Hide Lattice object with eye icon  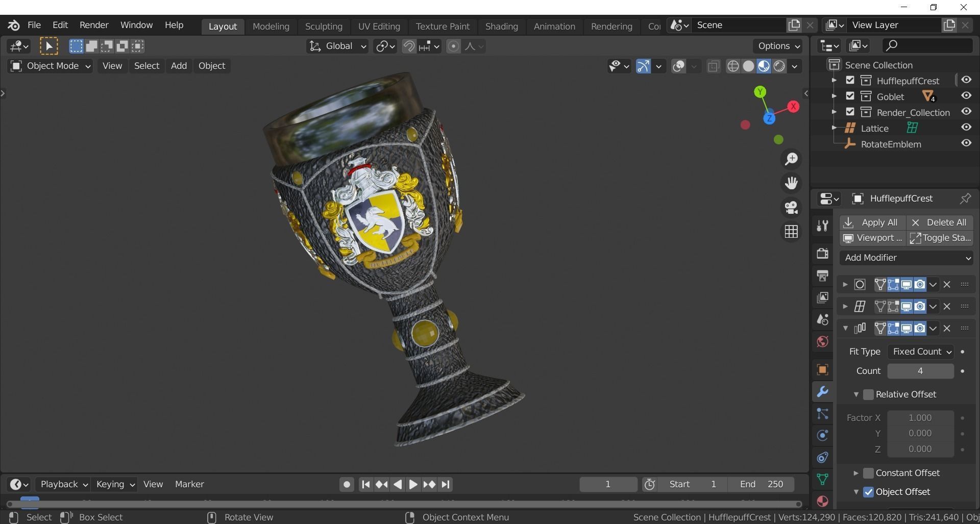[x=966, y=128]
